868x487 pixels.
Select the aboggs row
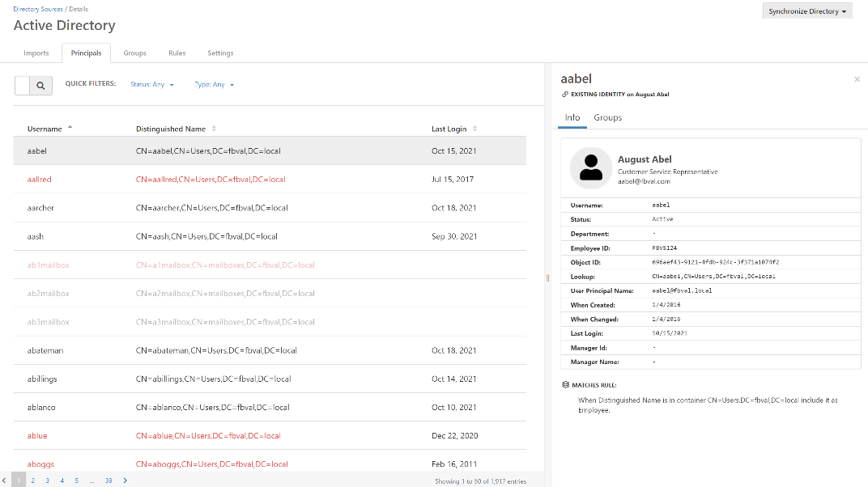[270, 462]
